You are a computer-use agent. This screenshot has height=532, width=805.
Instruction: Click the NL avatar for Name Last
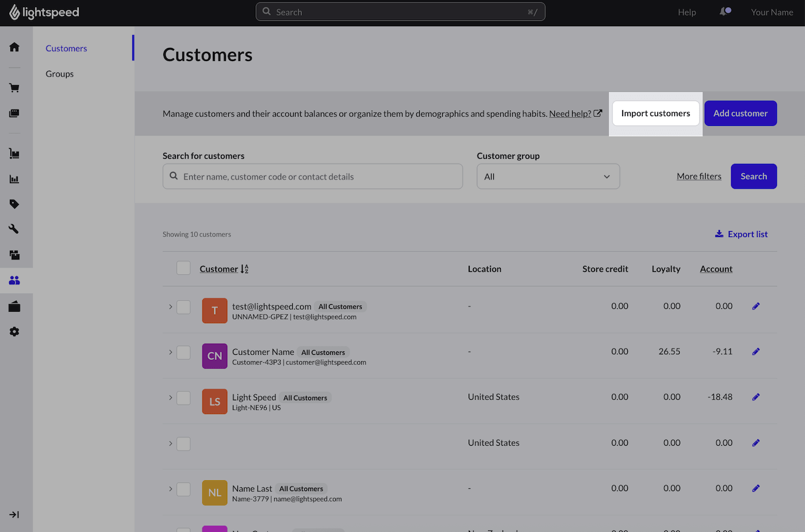[214, 493]
